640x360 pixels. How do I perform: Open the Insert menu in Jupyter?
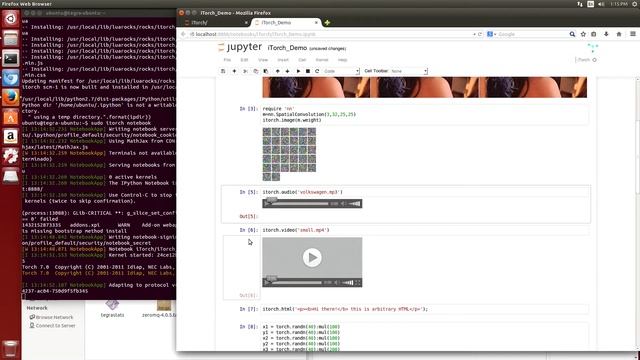pos(283,60)
